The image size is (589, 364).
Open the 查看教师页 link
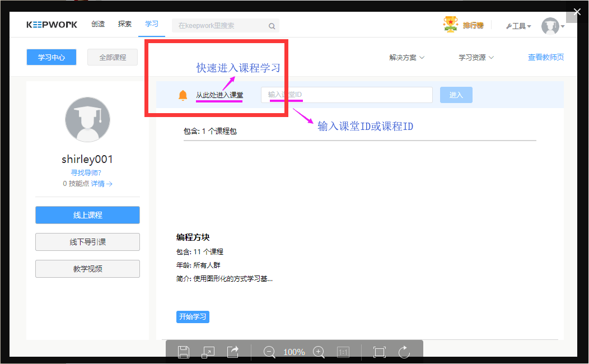(546, 57)
